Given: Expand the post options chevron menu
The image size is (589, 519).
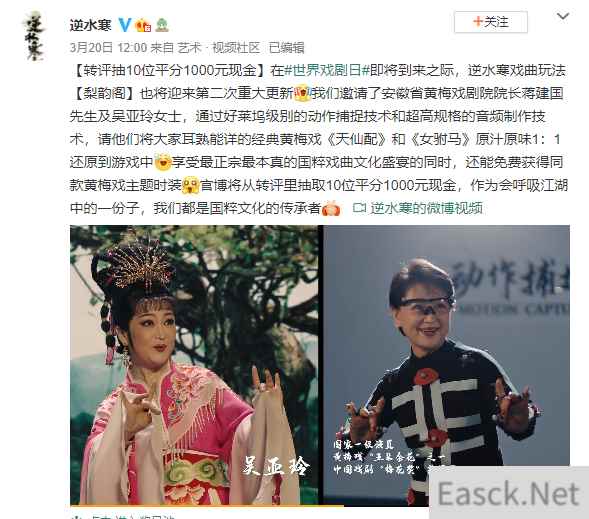Looking at the screenshot, I should point(563,17).
